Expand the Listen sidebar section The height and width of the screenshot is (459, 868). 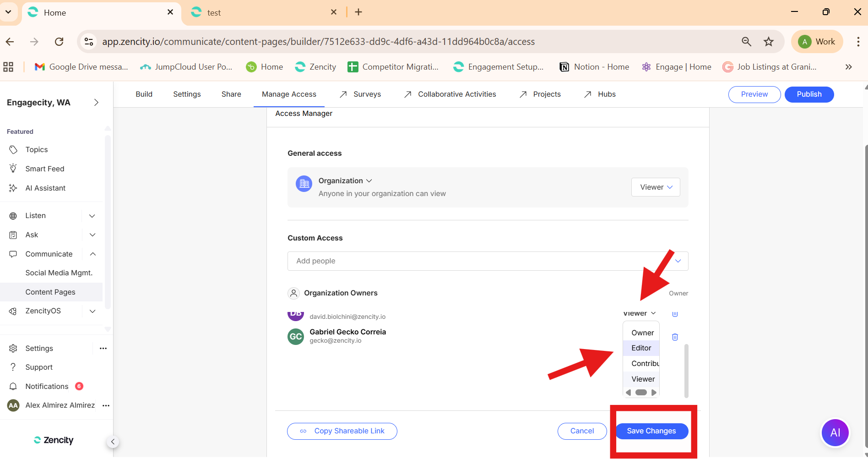tap(92, 216)
